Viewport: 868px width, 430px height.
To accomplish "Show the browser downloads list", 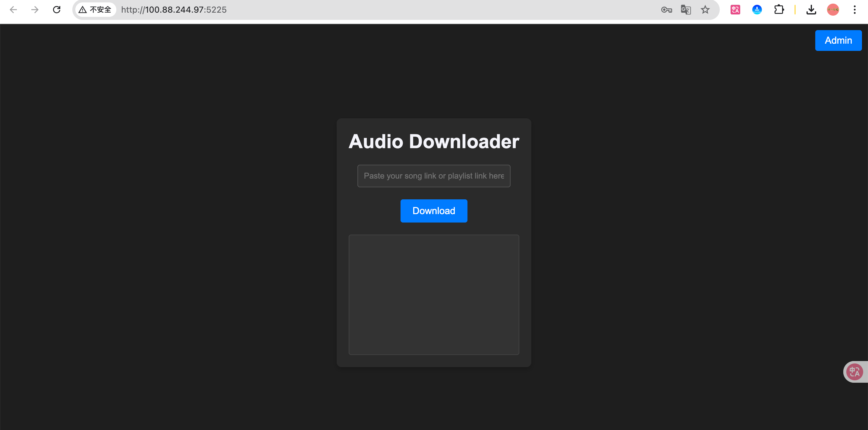I will coord(811,10).
